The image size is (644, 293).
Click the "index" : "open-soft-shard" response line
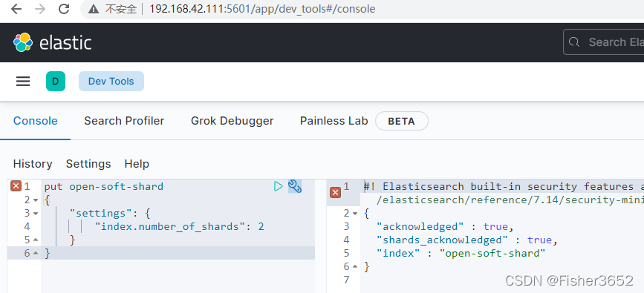click(461, 253)
